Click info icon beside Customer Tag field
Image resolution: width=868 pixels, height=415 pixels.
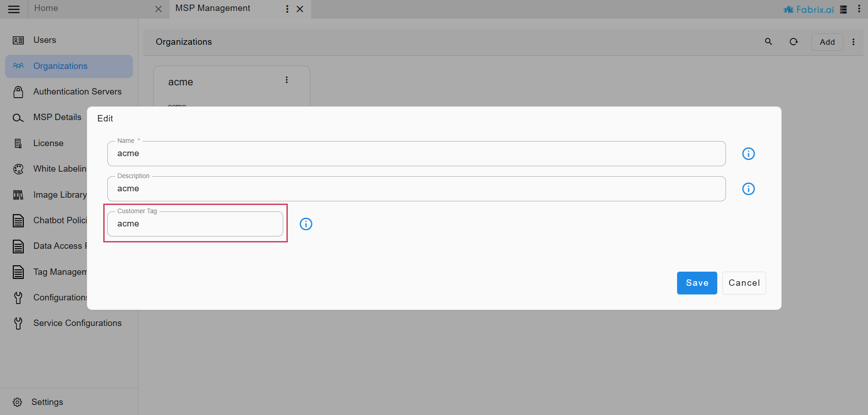306,224
